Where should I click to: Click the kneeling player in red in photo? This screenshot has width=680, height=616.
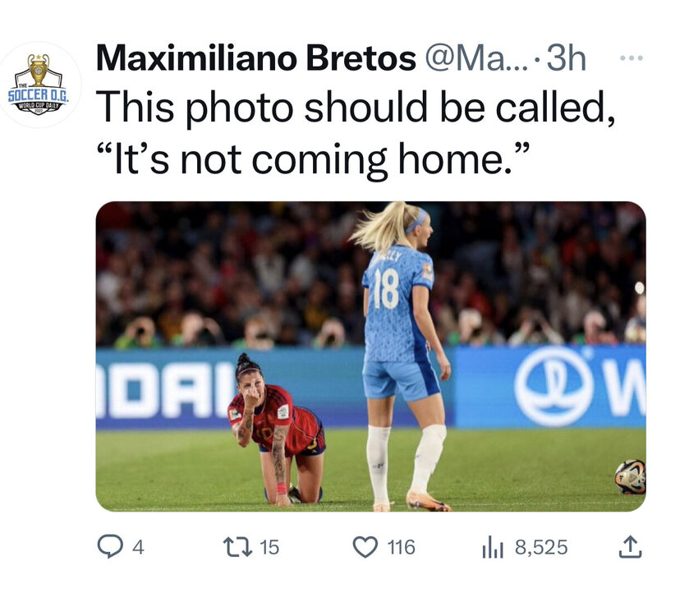278,431
